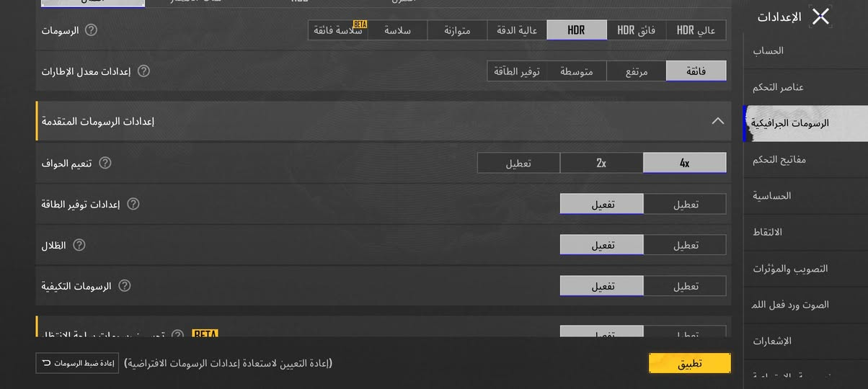This screenshot has width=868, height=389.
Task: Open the الحساسية settings tab
Action: (805, 196)
